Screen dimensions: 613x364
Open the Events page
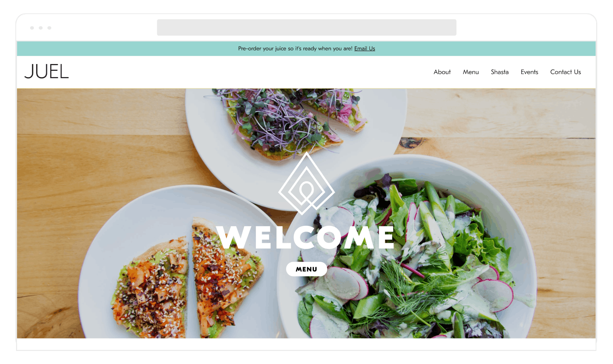tap(529, 72)
